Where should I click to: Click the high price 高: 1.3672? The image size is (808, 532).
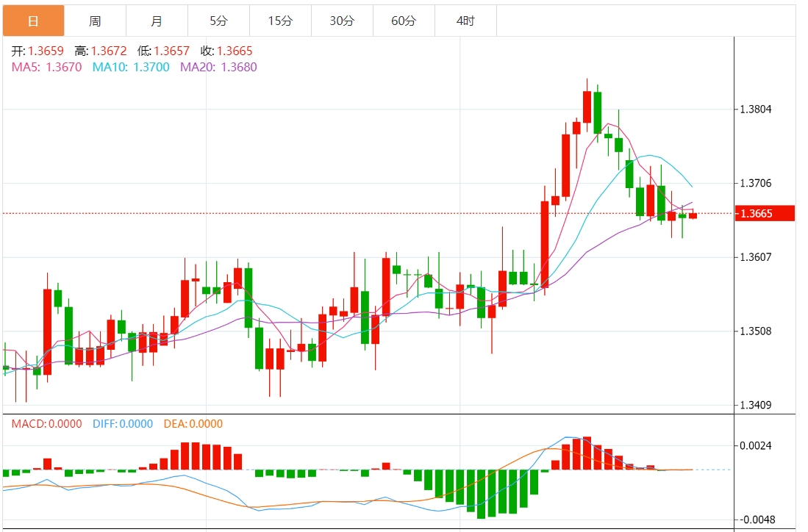pyautogui.click(x=101, y=51)
